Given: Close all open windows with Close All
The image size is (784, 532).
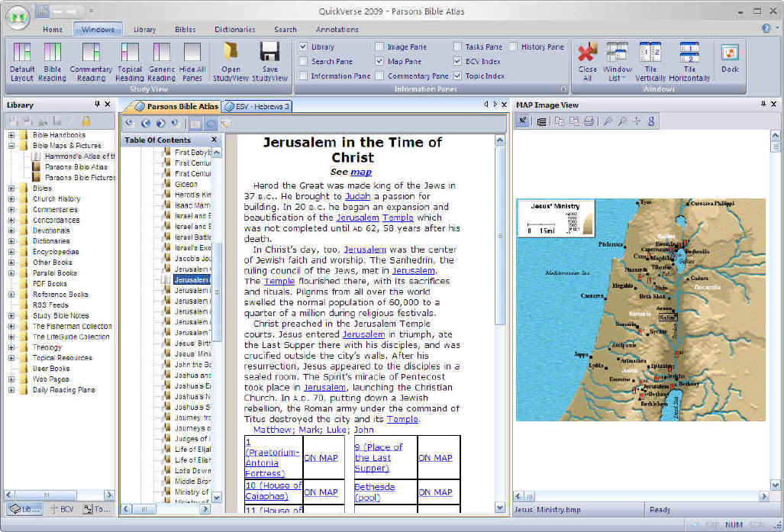Looking at the screenshot, I should tap(588, 62).
